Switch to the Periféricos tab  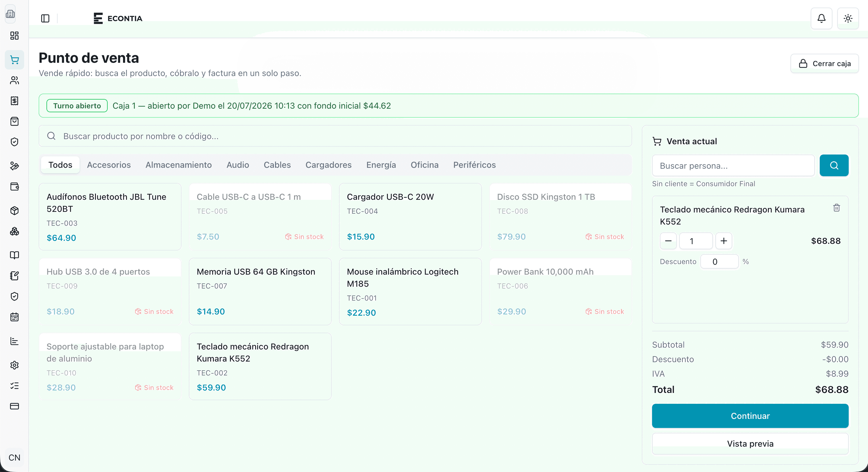[x=474, y=165]
